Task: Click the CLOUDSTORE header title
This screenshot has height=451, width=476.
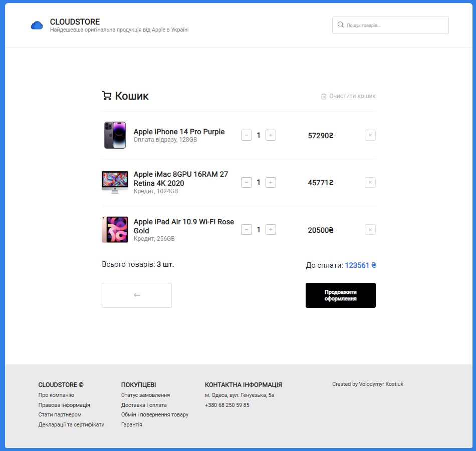Action: [75, 22]
